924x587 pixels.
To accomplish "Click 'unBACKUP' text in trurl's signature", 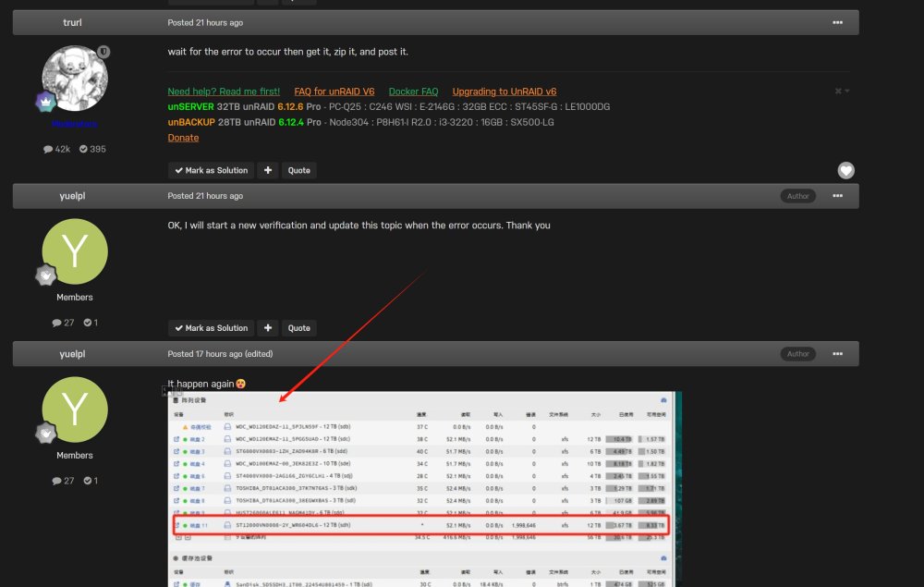I will tap(191, 122).
